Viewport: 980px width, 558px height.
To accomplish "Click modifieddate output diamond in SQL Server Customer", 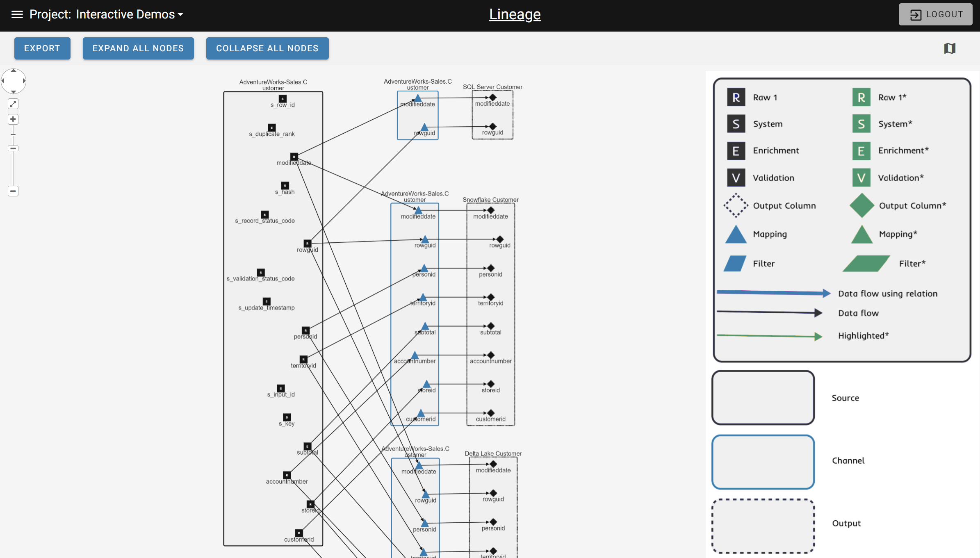I will tap(492, 98).
